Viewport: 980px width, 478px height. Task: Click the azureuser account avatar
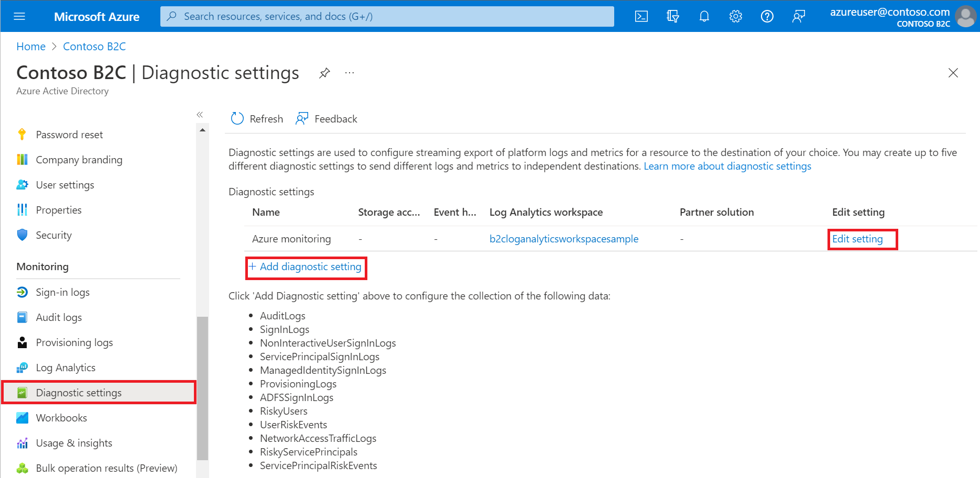pyautogui.click(x=966, y=16)
